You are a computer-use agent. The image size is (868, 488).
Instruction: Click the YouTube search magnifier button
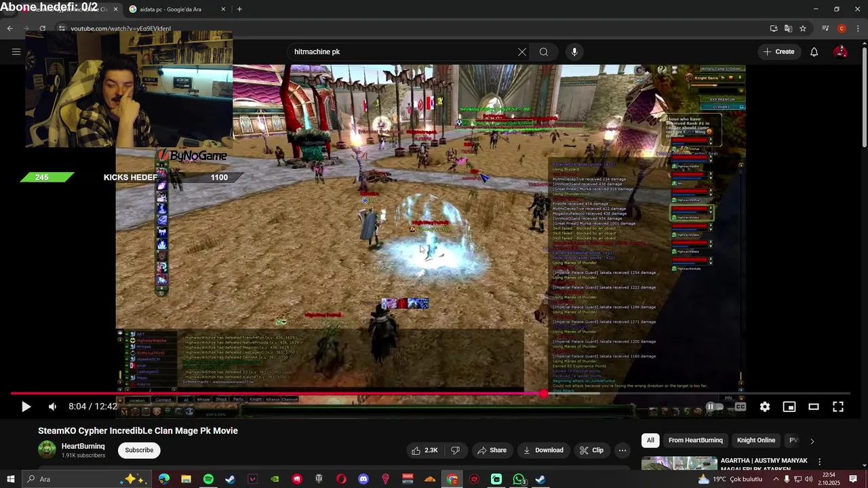(x=544, y=52)
